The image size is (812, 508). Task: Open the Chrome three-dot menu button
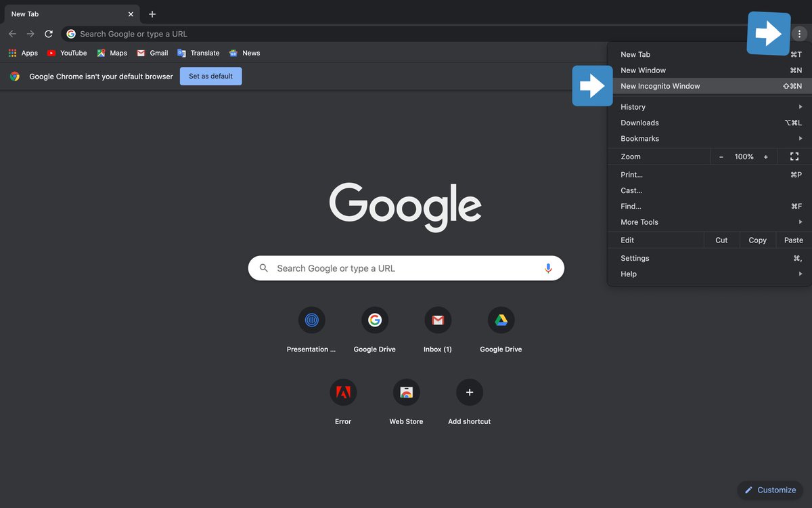799,34
